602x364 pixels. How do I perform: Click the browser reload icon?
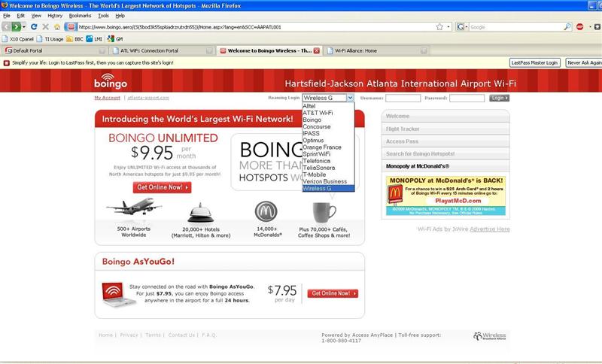point(34,27)
